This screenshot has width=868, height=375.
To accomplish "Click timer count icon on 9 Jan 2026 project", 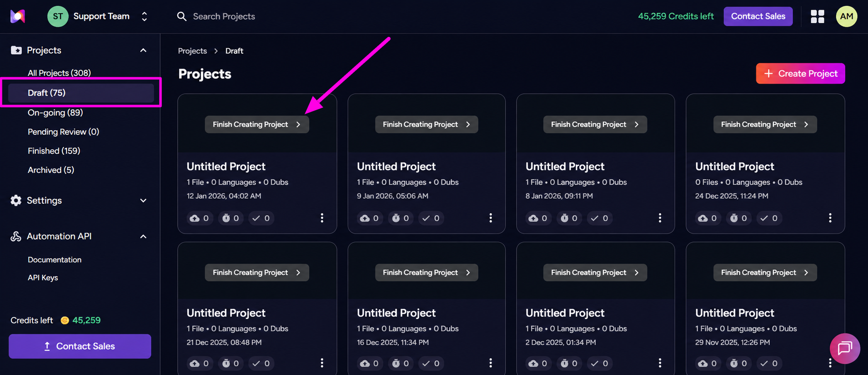I will 396,218.
